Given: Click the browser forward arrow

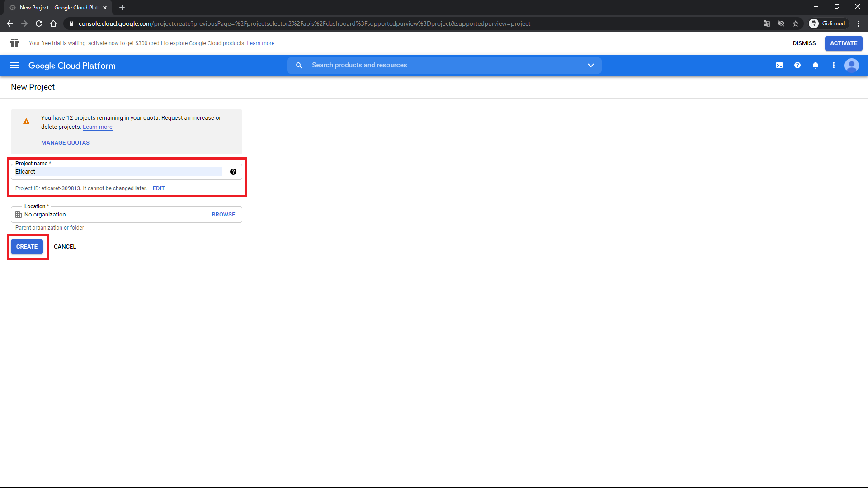Looking at the screenshot, I should pyautogui.click(x=24, y=23).
